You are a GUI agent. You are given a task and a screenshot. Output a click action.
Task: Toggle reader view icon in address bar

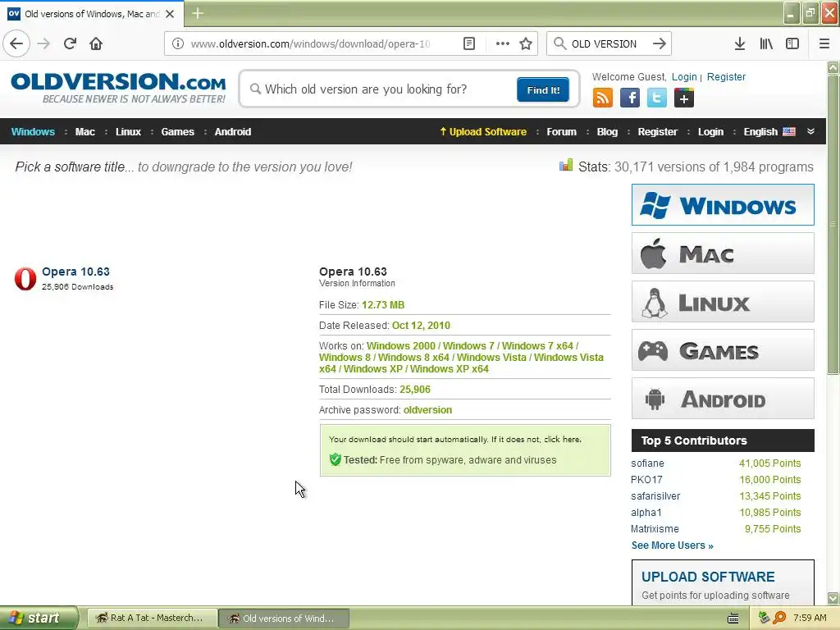tap(468, 43)
